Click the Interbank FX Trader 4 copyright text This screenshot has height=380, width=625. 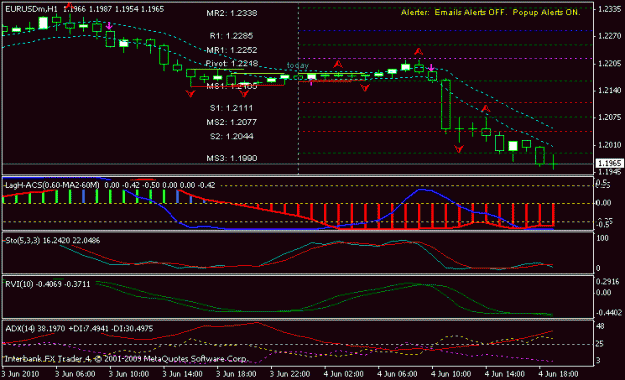[126, 359]
